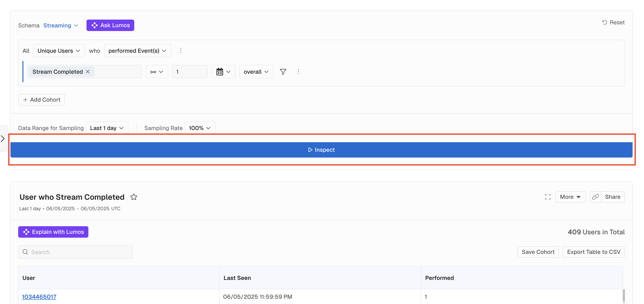Open the cohort header three-dot options menu
Image resolution: width=644 pixels, height=304 pixels.
click(x=181, y=51)
